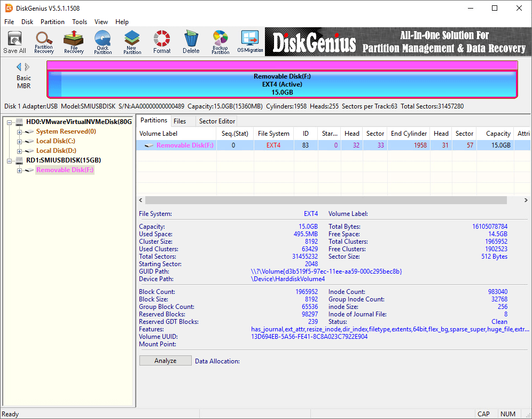Click RD1 SMIUSBDISK disk icon in tree
Screen dimensions: 532x419
[19, 160]
